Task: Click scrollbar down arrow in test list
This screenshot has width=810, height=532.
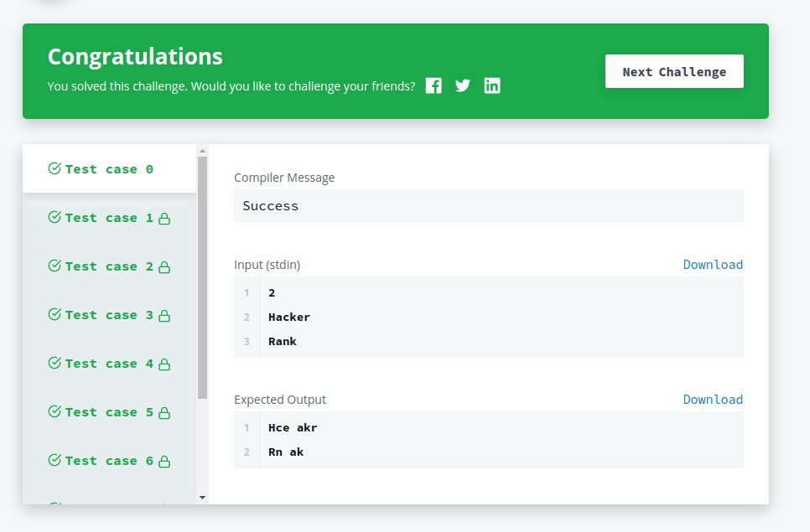Action: (203, 498)
